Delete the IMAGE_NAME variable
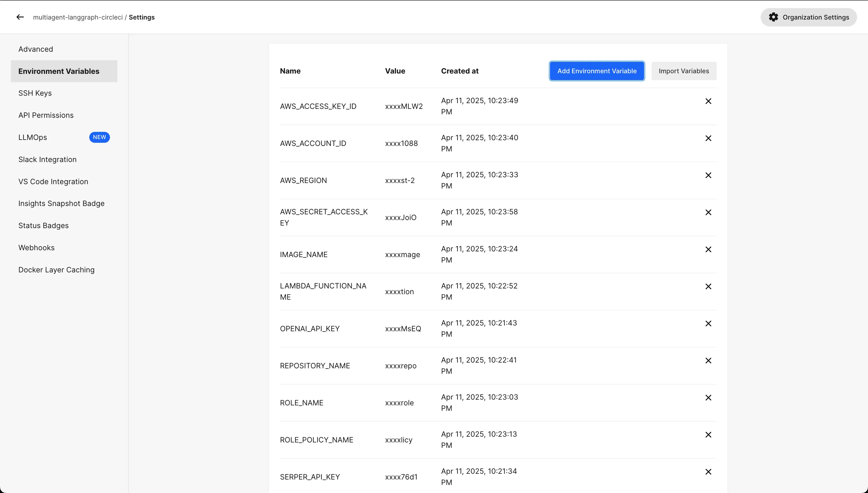This screenshot has height=493, width=868. point(708,250)
